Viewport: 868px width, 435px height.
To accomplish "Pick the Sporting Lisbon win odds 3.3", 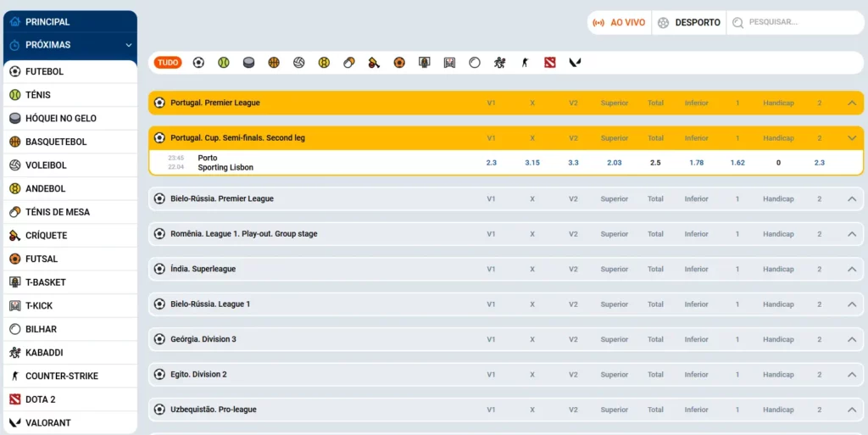I will [574, 163].
